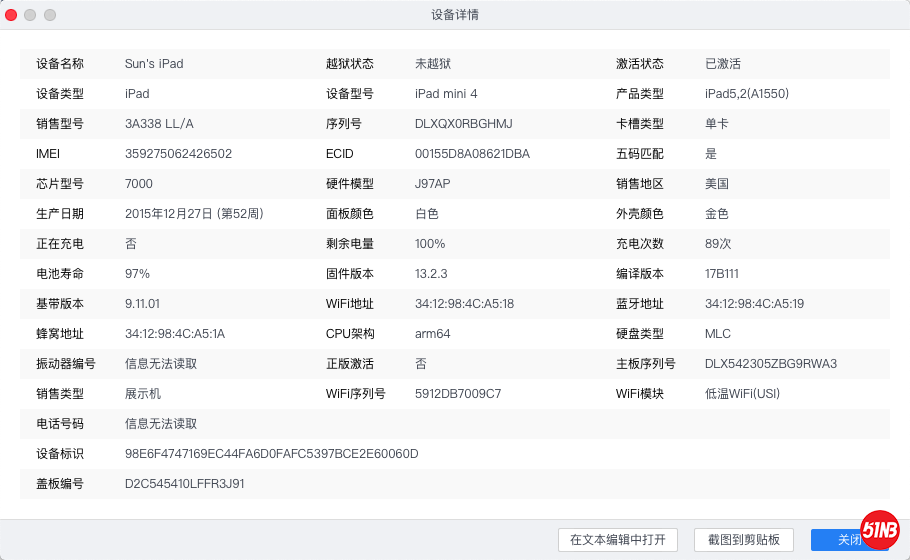The image size is (910, 560).
Task: Select the serial number DLXQX0RBGHMJ
Action: tap(463, 124)
